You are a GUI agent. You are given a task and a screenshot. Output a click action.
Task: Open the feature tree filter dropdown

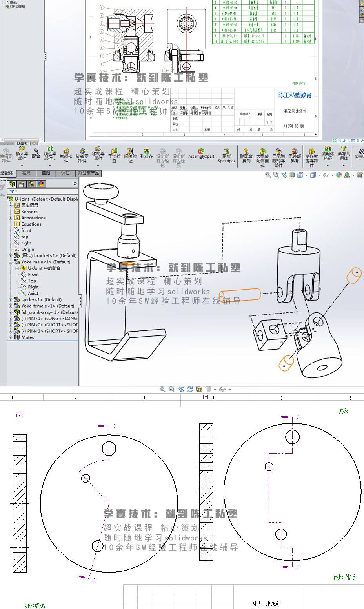point(13,191)
